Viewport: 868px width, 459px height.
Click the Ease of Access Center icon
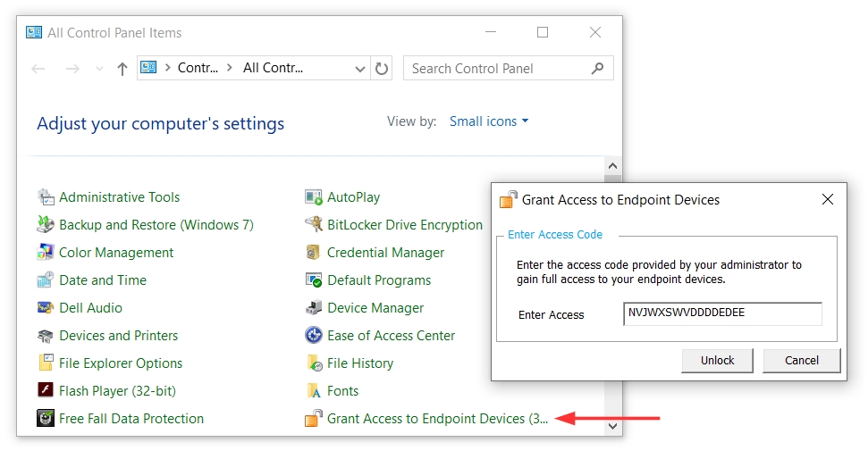[x=314, y=336]
